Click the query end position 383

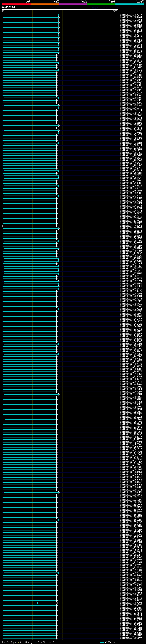[x=115, y=11]
